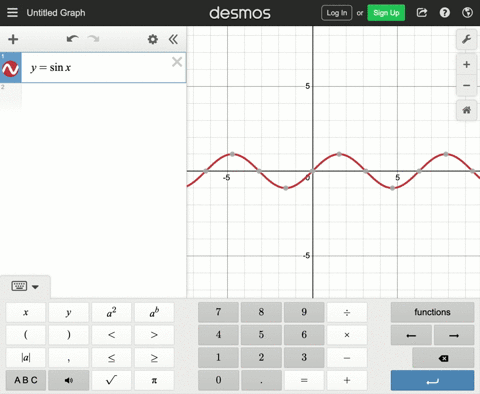Tap number 7 on keypad
The height and width of the screenshot is (394, 480).
(x=218, y=312)
